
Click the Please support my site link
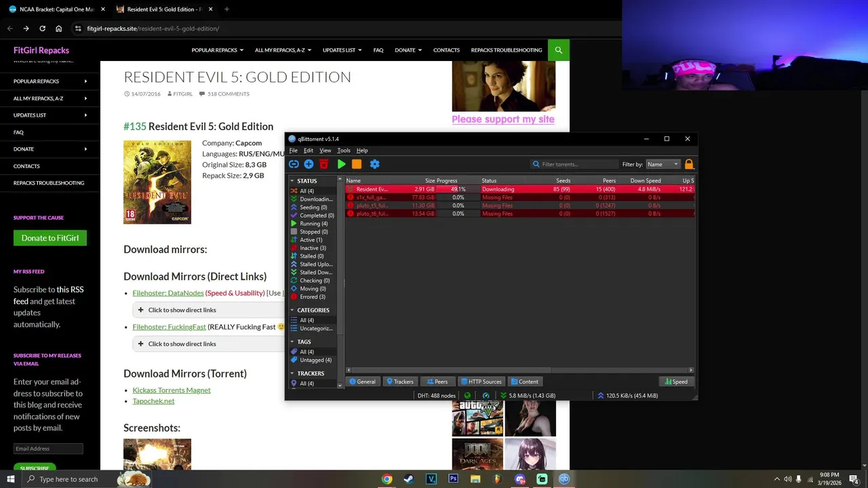pyautogui.click(x=503, y=119)
